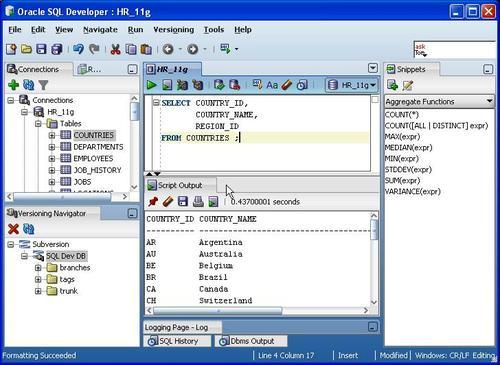Click the Save All toolbar icon
500x365 pixels.
57,49
